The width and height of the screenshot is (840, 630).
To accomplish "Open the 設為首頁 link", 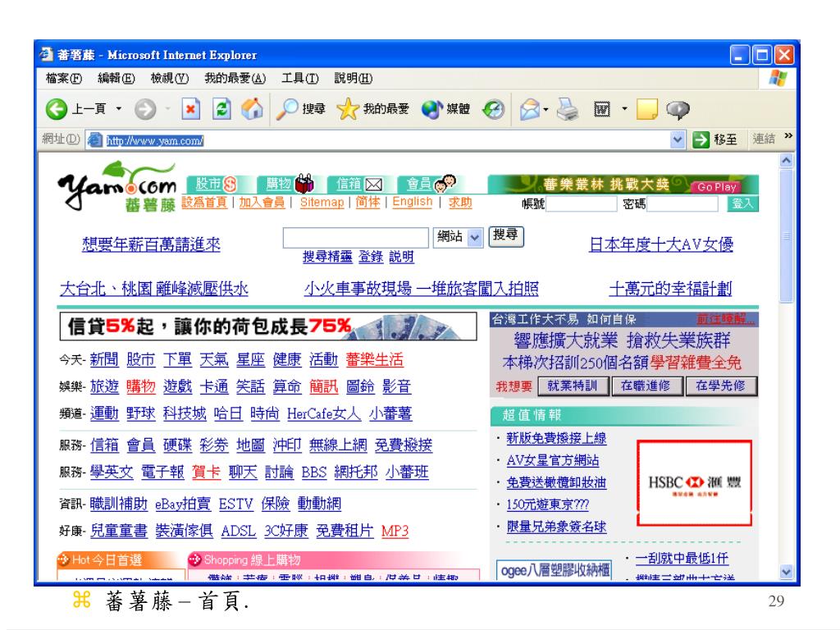I will [204, 203].
